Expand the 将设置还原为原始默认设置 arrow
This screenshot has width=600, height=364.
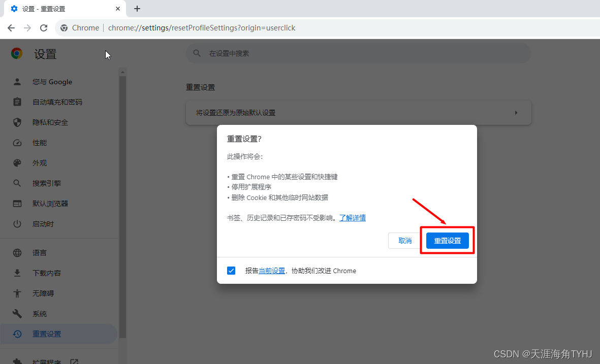[x=516, y=112]
